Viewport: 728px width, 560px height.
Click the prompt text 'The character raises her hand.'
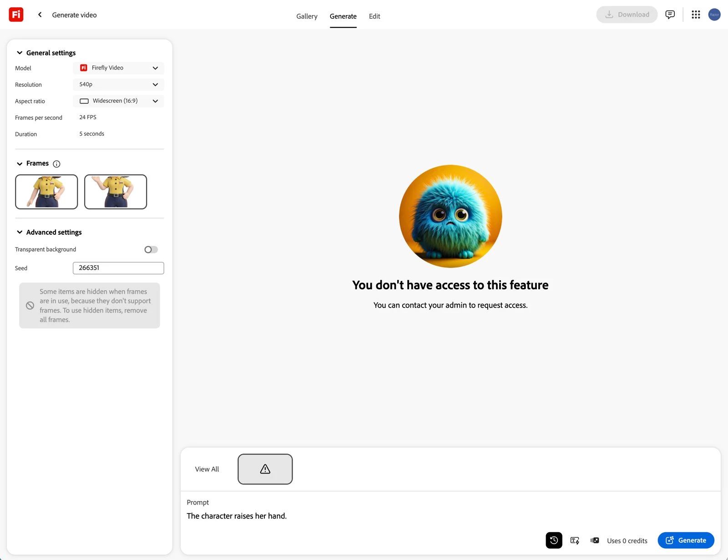pos(237,516)
